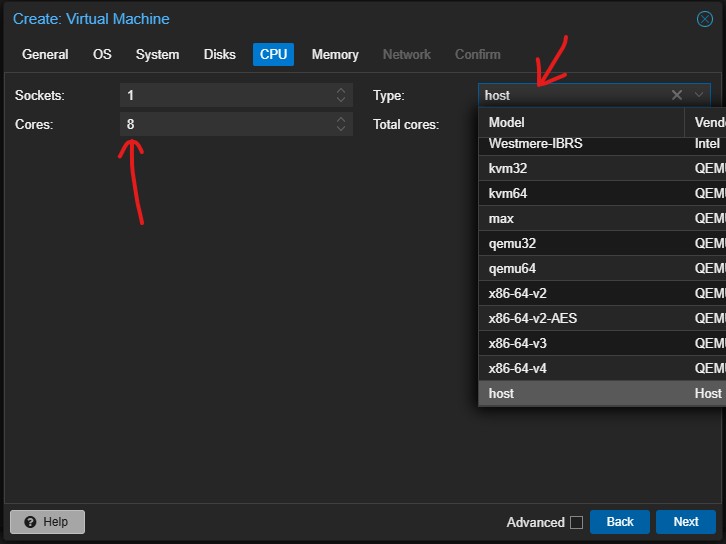Go Back to the previous step
Viewport: 726px width, 544px height.
click(619, 522)
